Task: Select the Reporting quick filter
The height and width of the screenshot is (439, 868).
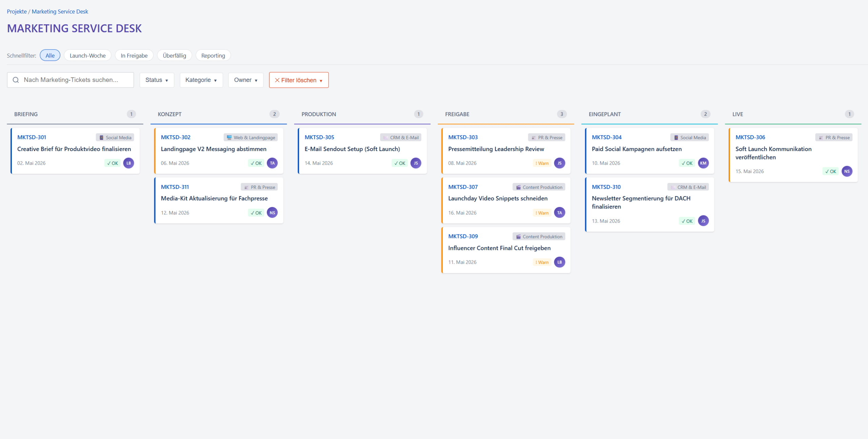Action: pos(213,56)
